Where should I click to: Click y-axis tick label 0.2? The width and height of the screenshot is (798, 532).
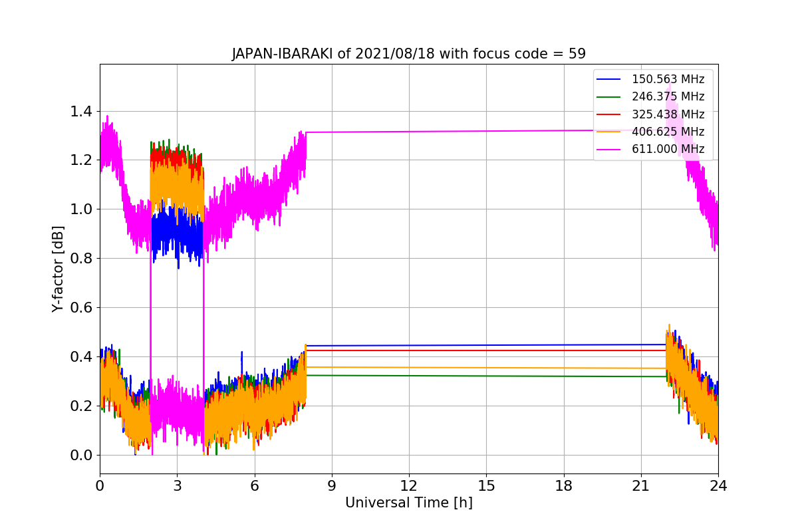pyautogui.click(x=80, y=406)
